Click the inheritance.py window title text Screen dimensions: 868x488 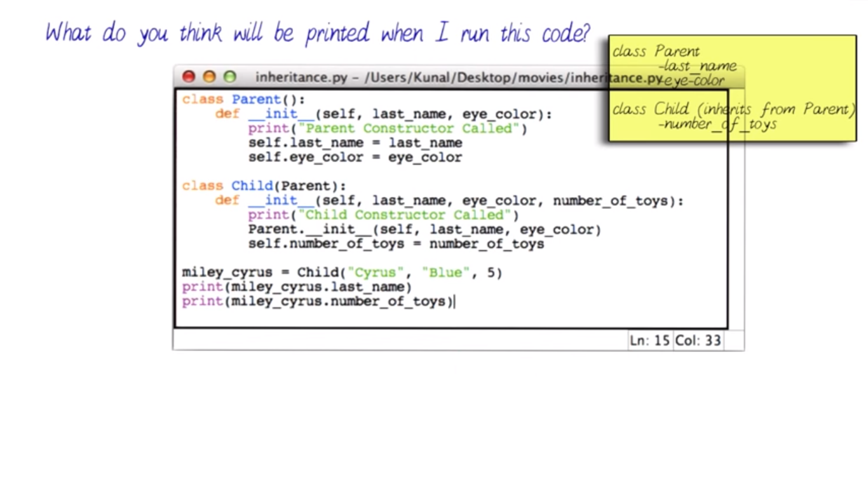[459, 78]
